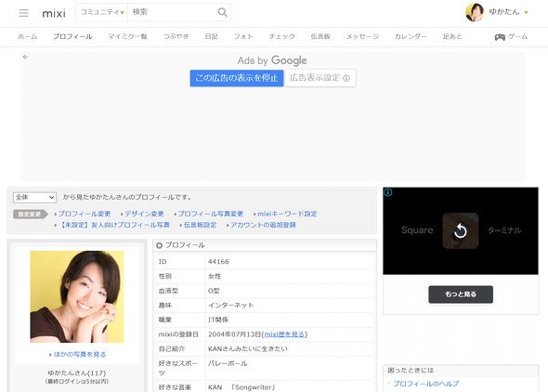Click the replay icon in Square ad
Image resolution: width=548 pixels, height=392 pixels.
(461, 230)
